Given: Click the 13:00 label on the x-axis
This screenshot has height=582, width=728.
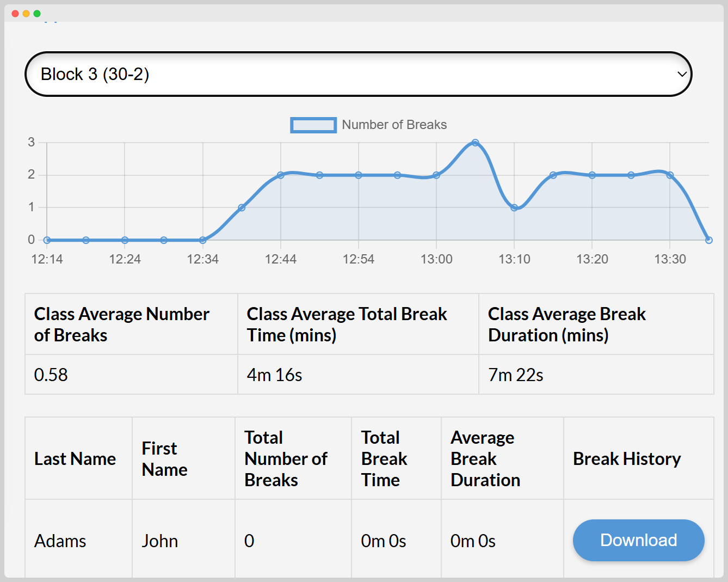Looking at the screenshot, I should pos(436,259).
